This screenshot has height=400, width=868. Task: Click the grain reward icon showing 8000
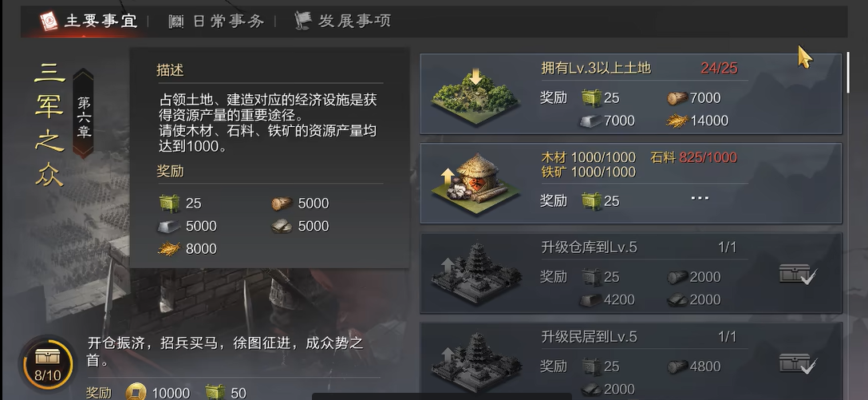tap(169, 249)
